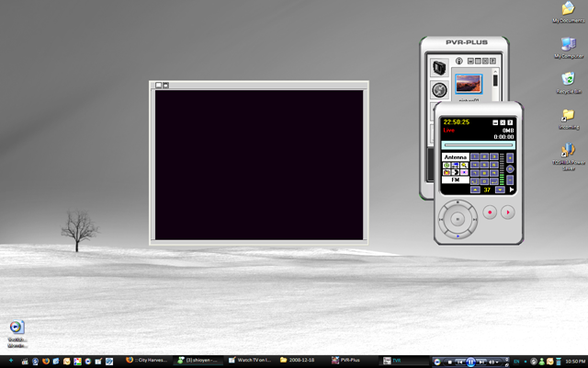Switch to 2008-12-18 folder taskbar button
The height and width of the screenshot is (368, 588).
click(x=298, y=360)
